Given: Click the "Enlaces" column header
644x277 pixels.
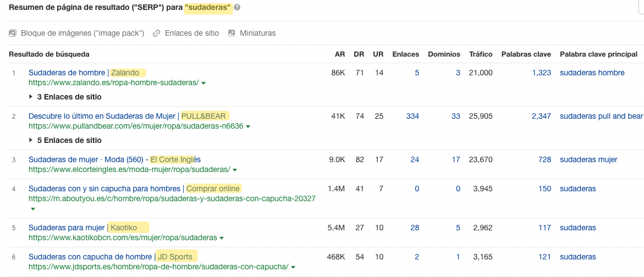Looking at the screenshot, I should coord(406,54).
